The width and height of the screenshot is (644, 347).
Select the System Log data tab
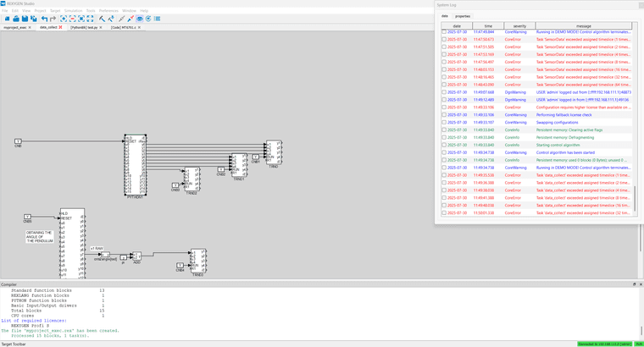pos(445,16)
